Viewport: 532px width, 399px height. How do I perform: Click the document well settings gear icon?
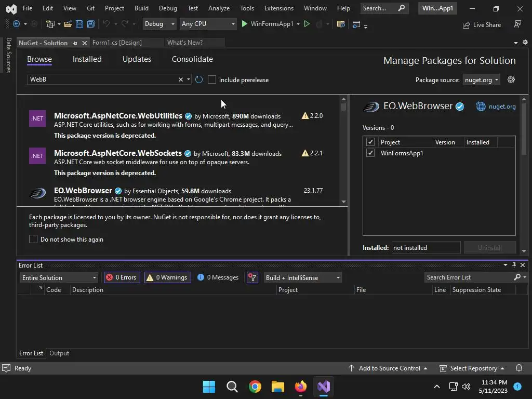click(525, 42)
